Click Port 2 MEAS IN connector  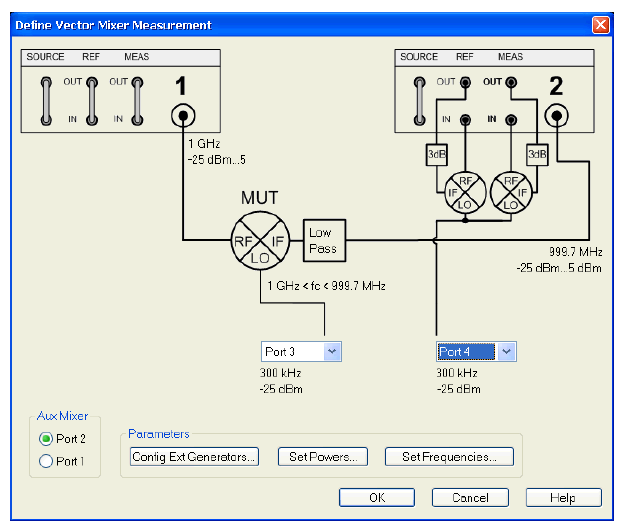(511, 120)
